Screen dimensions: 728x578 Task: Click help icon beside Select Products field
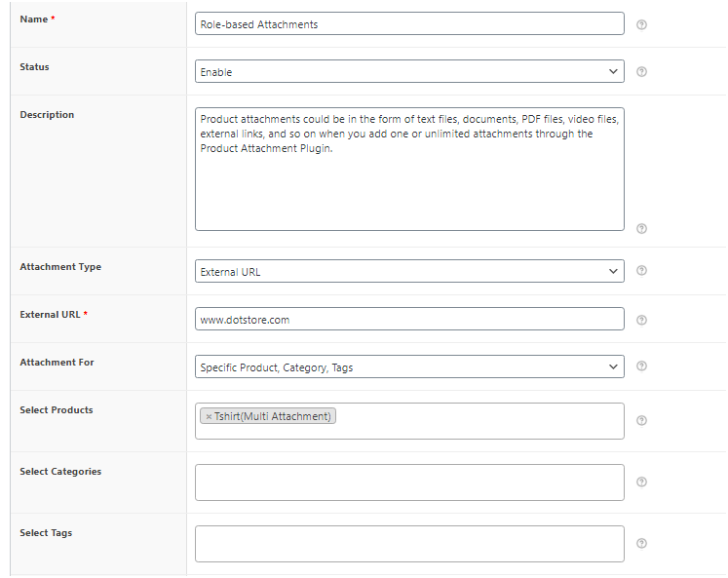pos(641,421)
